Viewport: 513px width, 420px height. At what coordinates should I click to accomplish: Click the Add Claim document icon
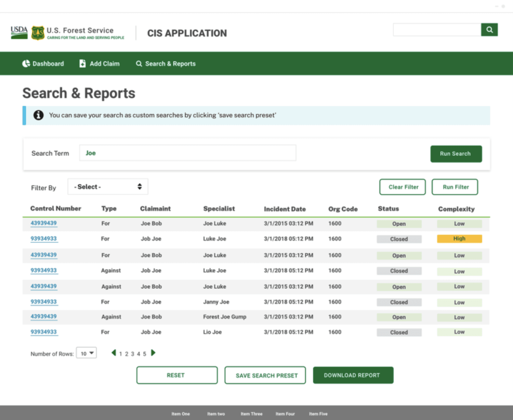82,64
